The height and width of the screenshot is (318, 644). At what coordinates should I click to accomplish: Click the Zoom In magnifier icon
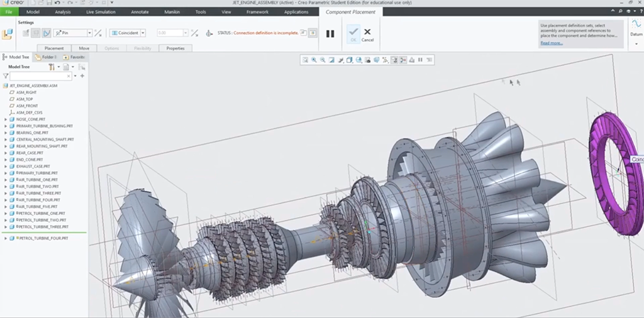pyautogui.click(x=314, y=60)
